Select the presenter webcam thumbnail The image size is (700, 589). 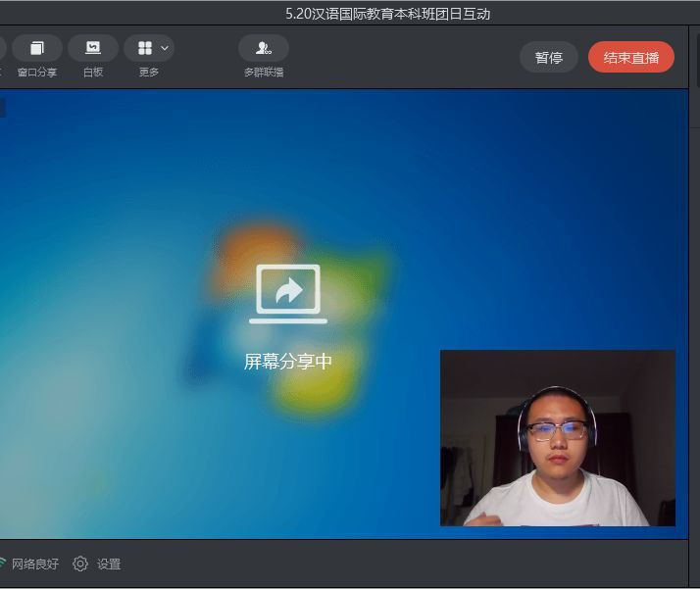(558, 438)
